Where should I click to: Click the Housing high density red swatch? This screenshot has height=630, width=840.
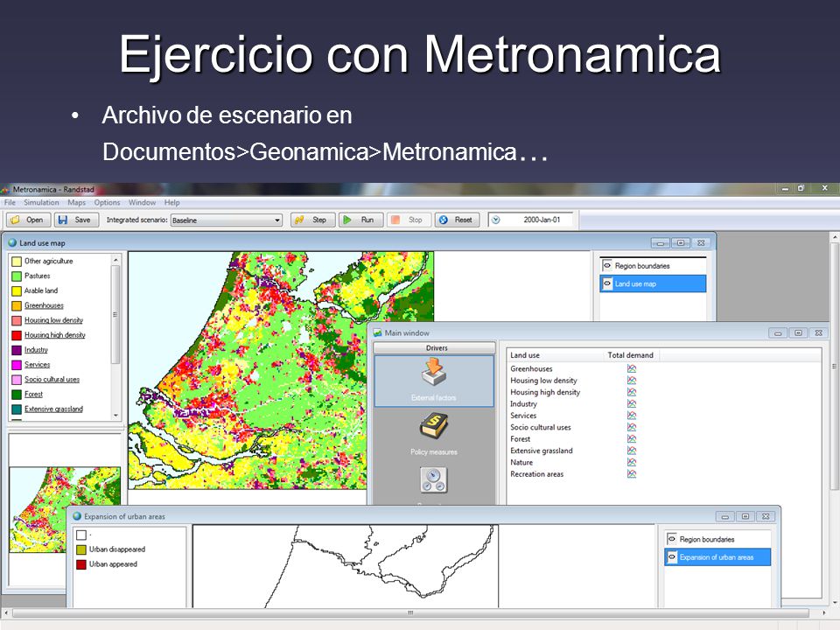coord(17,335)
